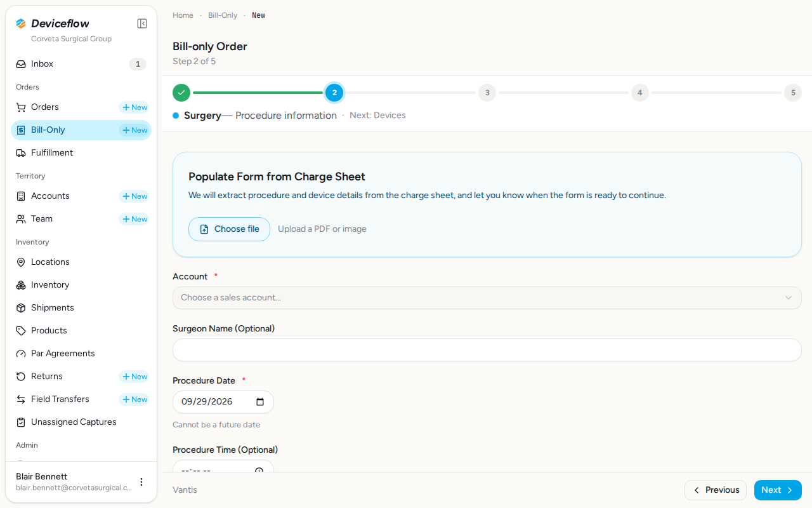This screenshot has height=508, width=812.
Task: Click the Field Transfers arrows icon
Action: [21, 399]
